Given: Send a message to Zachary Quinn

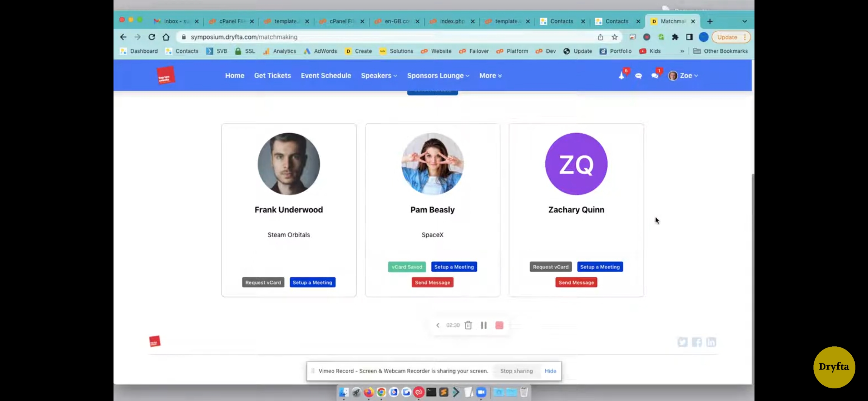Looking at the screenshot, I should 576,282.
